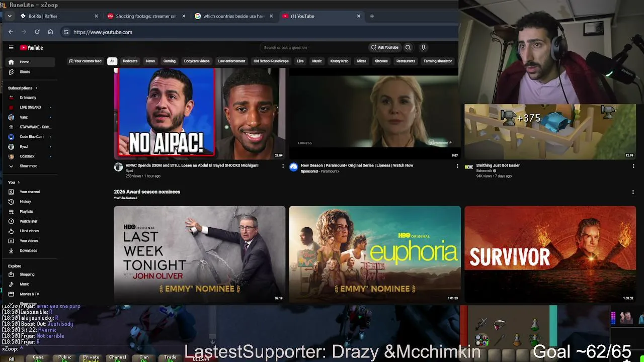
Task: Switch to the which countries beside usa tab
Action: pos(233,16)
